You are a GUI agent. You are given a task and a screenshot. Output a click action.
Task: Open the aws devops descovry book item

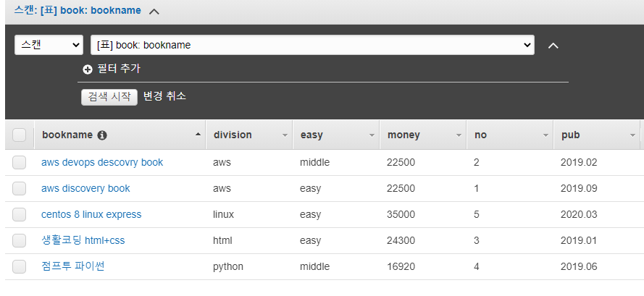click(x=102, y=163)
